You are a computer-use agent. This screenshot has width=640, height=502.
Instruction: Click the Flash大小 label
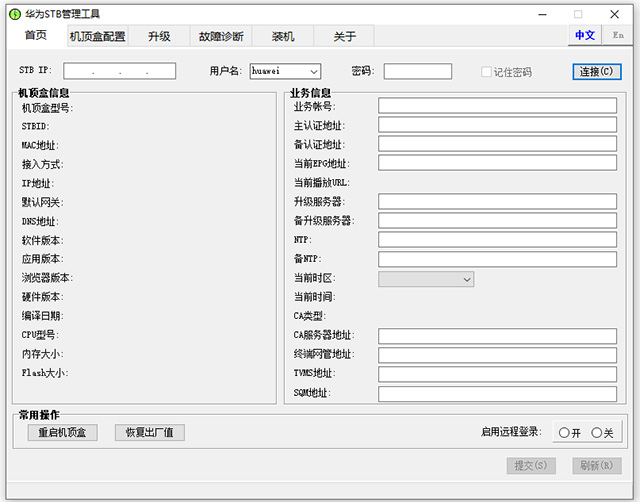pos(45,373)
